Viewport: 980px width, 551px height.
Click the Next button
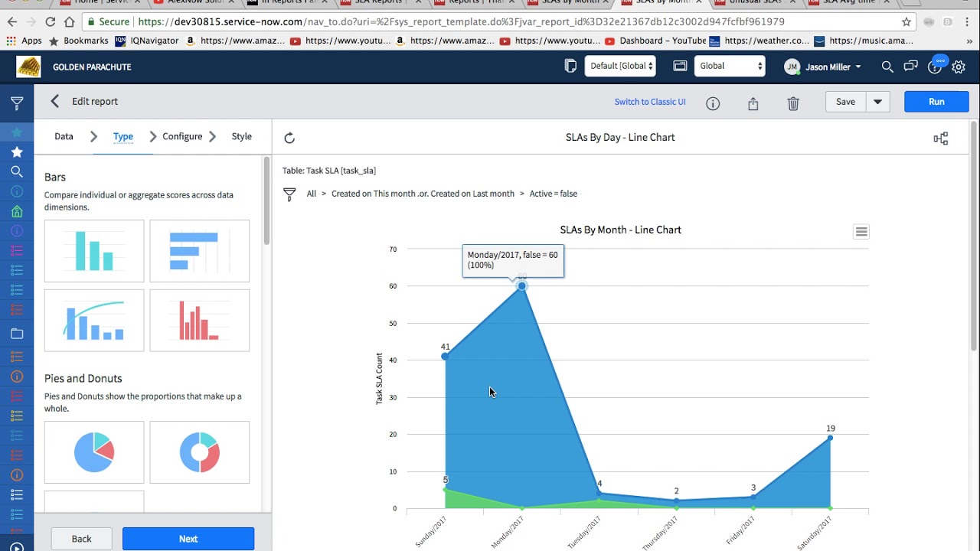pos(188,539)
